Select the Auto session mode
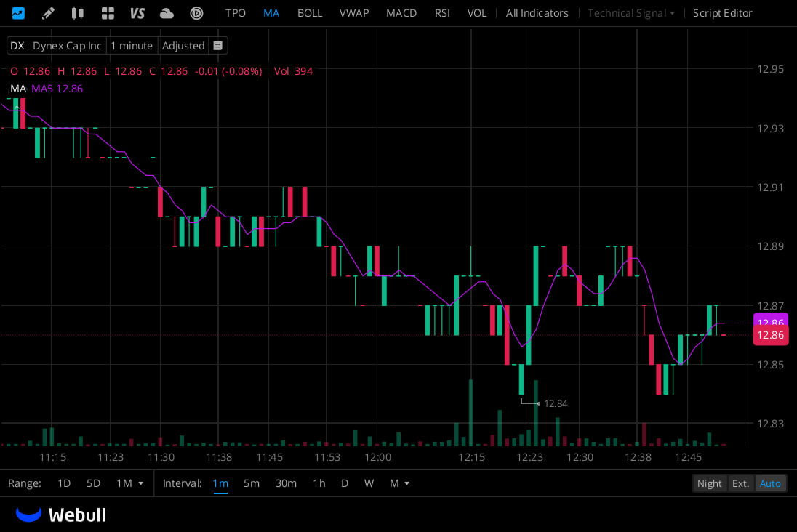 point(770,483)
